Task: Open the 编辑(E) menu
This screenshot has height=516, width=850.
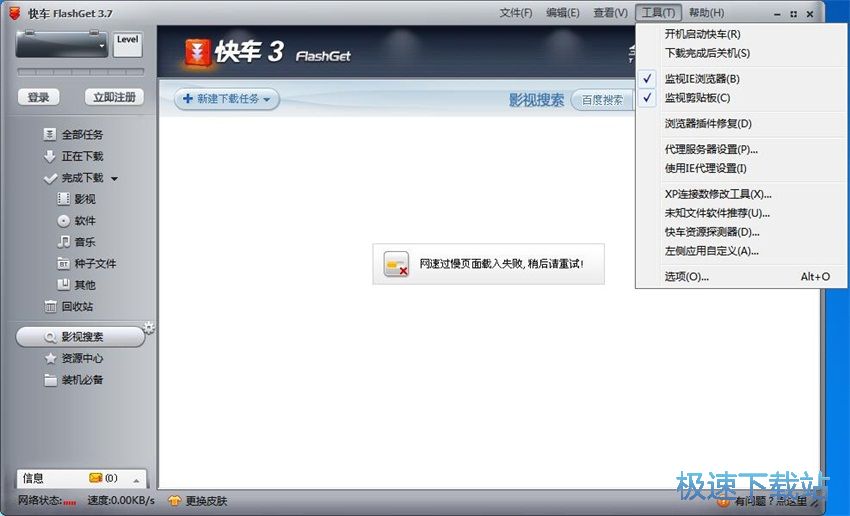Action: point(563,13)
